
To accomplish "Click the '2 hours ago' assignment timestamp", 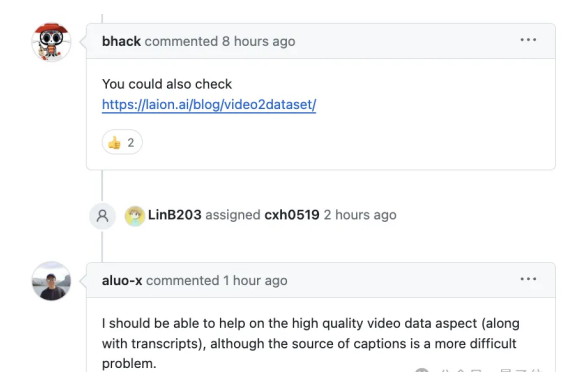I will click(360, 215).
